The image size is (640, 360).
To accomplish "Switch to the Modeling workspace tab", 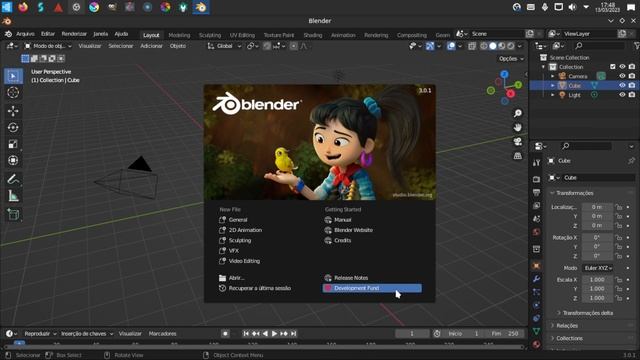I will pyautogui.click(x=179, y=35).
